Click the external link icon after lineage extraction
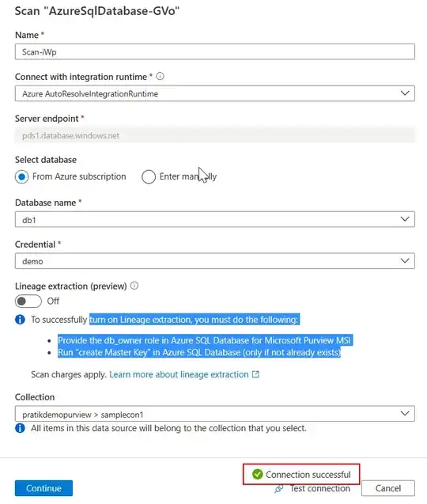Screen dimensions: 427x504 point(255,374)
